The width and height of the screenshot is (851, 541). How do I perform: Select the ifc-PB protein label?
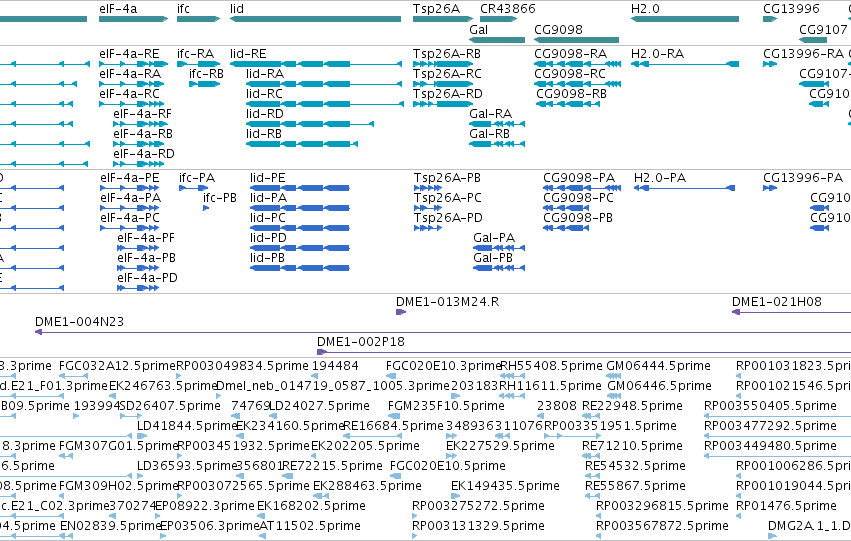click(x=220, y=198)
